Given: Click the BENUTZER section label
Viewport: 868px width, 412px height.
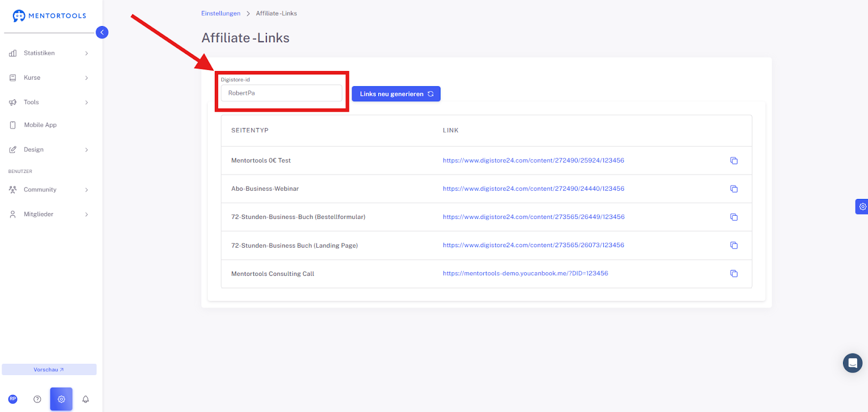Looking at the screenshot, I should coord(20,171).
